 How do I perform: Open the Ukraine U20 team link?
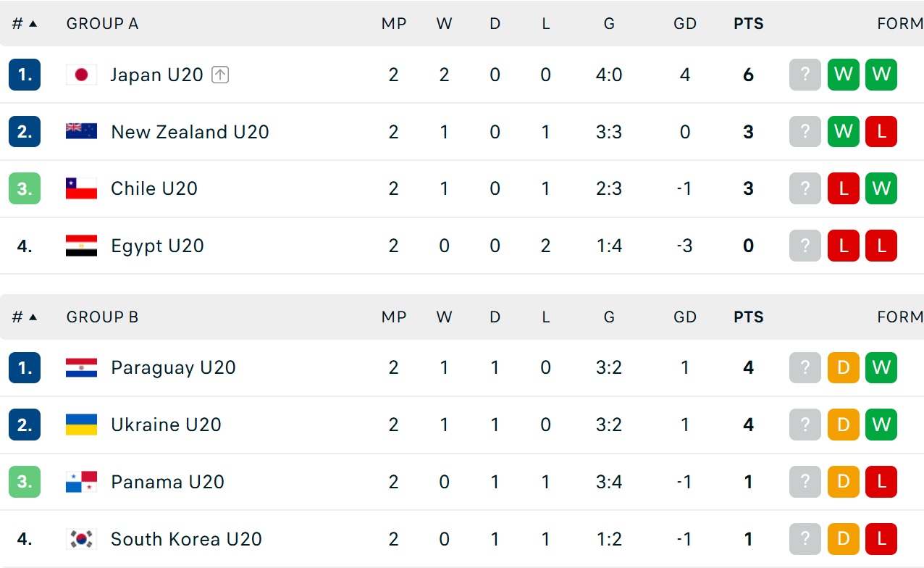point(166,425)
